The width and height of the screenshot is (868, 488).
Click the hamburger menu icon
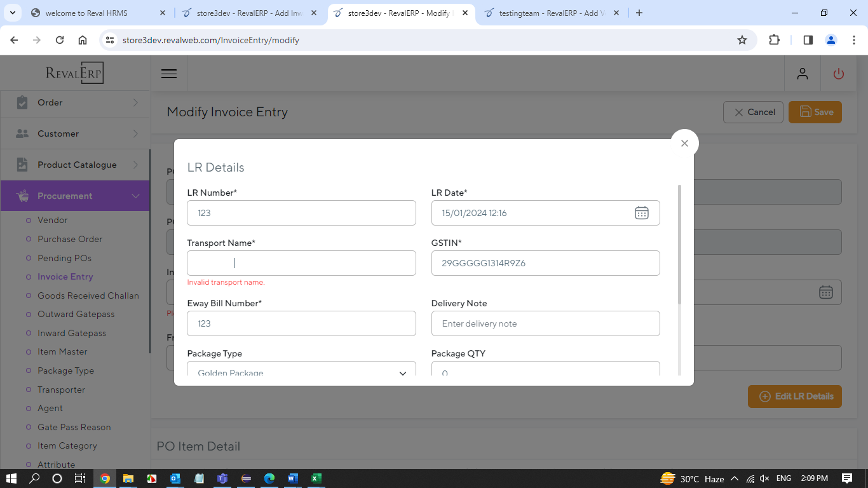(169, 74)
